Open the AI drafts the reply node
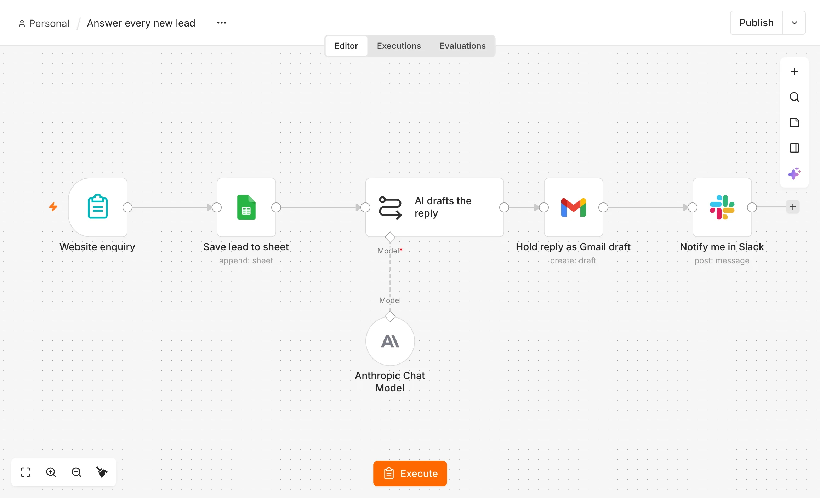Viewport: 820px width, 504px height. tap(435, 207)
